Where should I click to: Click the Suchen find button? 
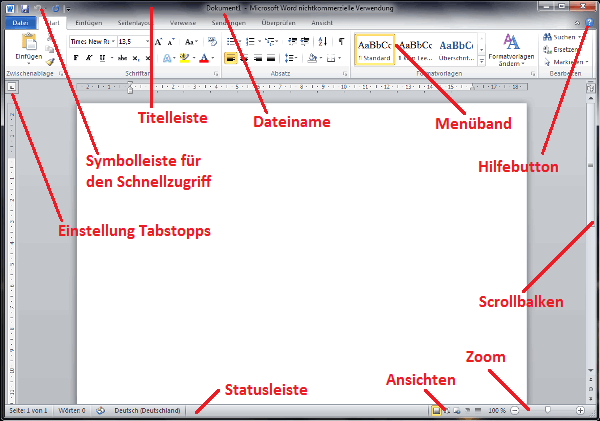pyautogui.click(x=562, y=37)
